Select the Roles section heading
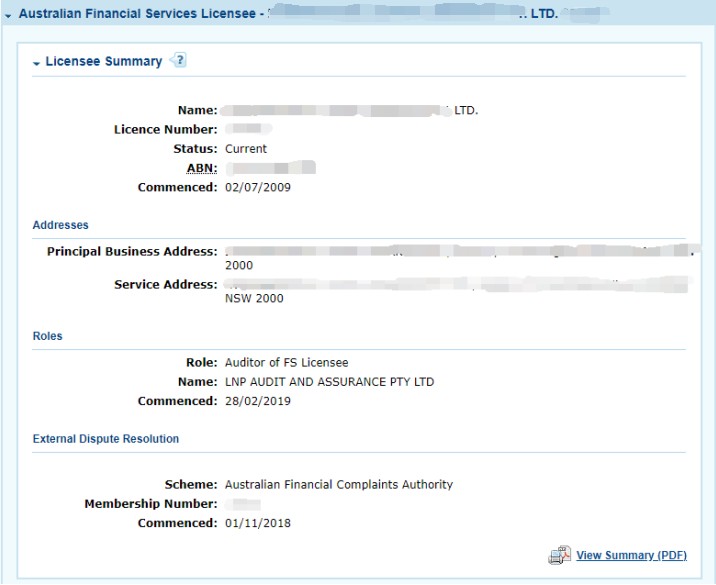The width and height of the screenshot is (716, 585). [47, 336]
